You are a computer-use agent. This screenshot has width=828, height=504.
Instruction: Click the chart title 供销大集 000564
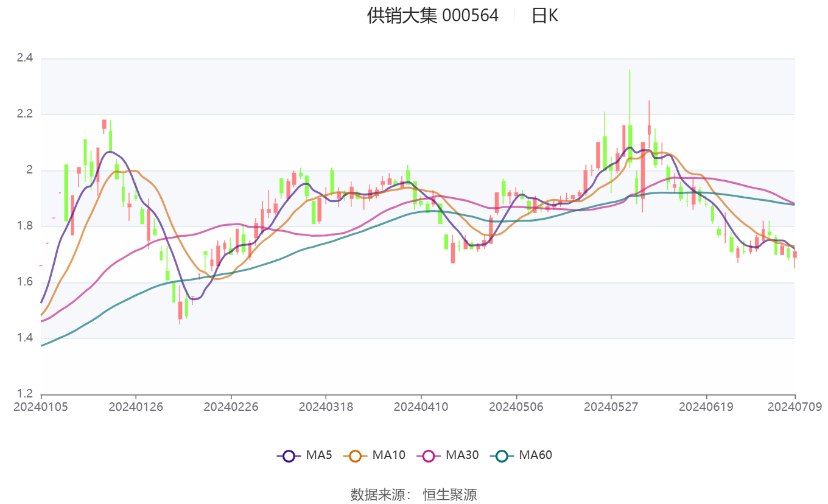(x=433, y=15)
